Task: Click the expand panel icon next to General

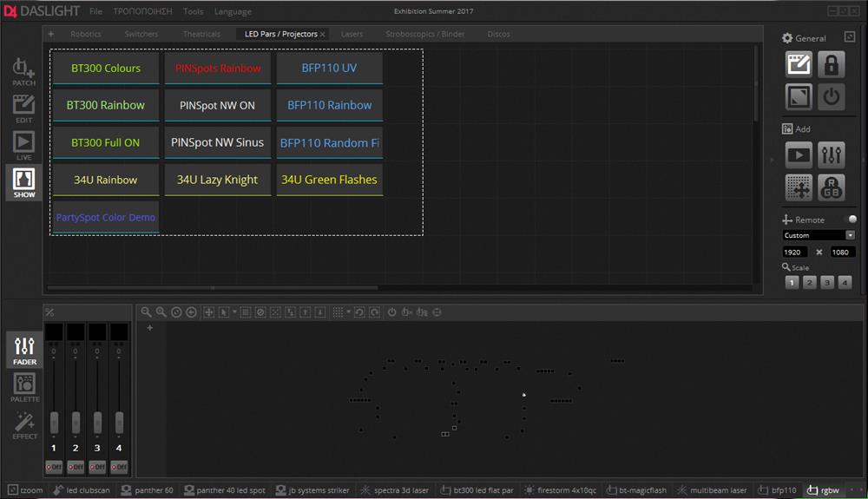Action: [x=850, y=37]
